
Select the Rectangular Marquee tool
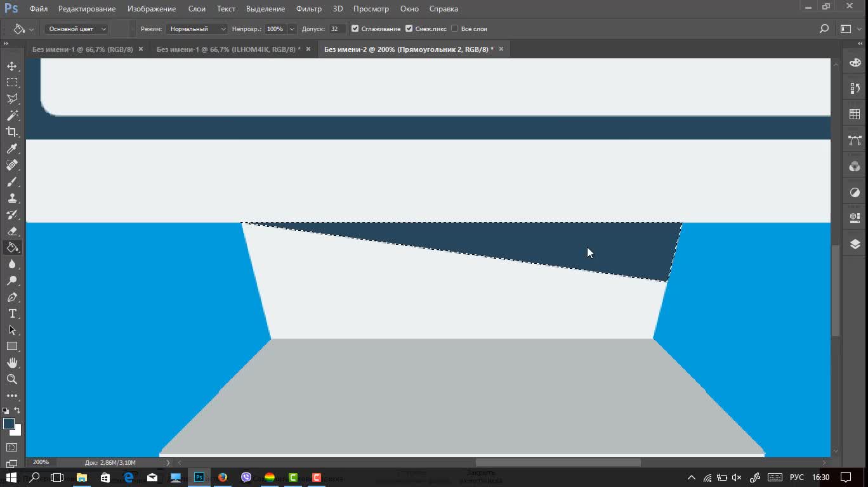(12, 82)
